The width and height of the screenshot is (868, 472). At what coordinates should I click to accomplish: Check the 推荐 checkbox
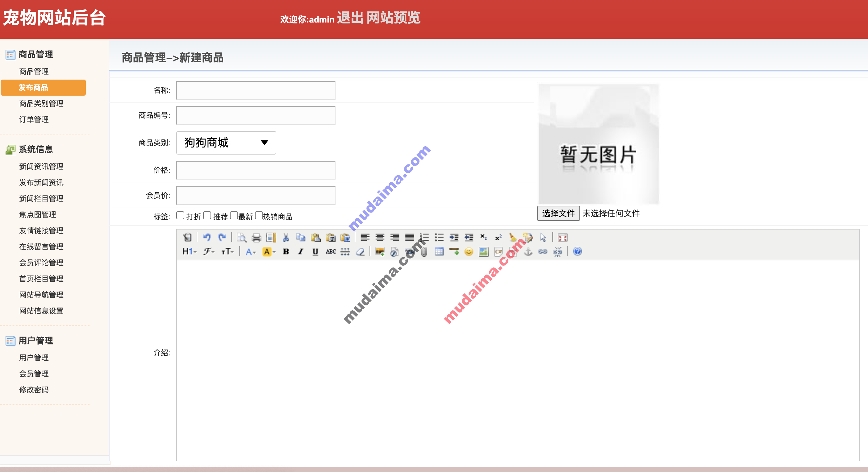[x=207, y=215]
